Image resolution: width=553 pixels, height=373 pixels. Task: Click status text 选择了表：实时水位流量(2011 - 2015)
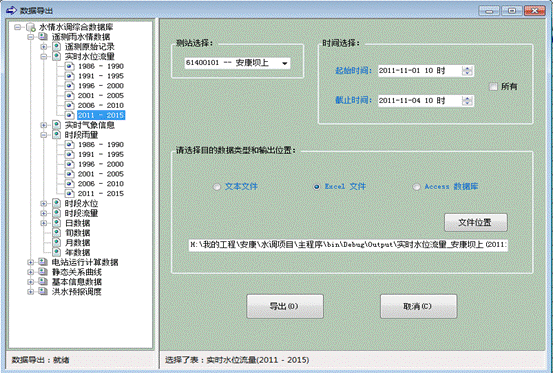[x=237, y=360]
